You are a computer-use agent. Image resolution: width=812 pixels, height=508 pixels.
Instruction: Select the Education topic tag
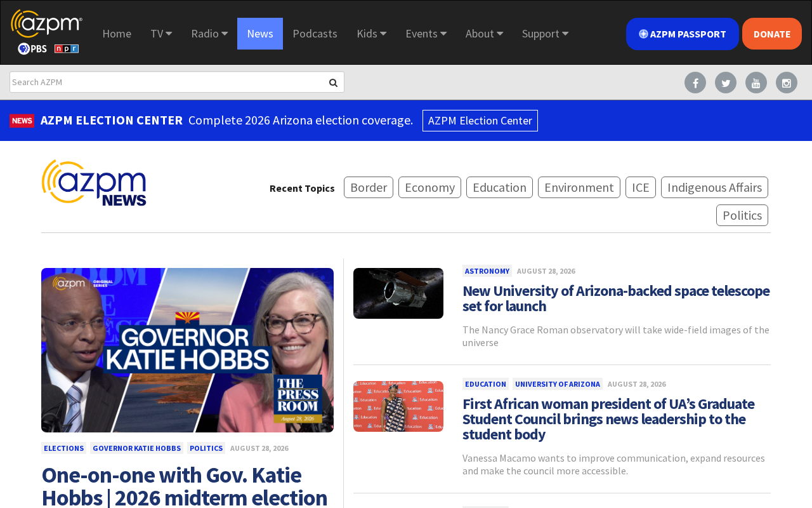[499, 187]
